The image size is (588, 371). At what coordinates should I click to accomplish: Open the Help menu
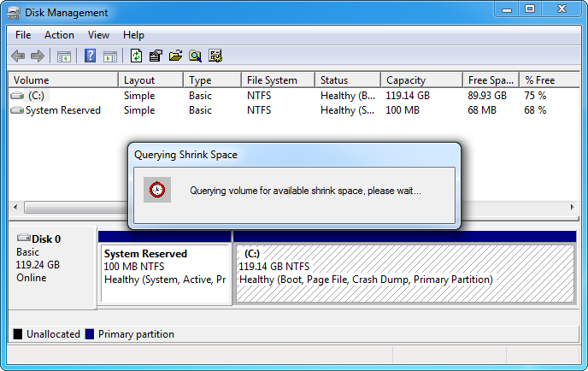click(x=133, y=35)
